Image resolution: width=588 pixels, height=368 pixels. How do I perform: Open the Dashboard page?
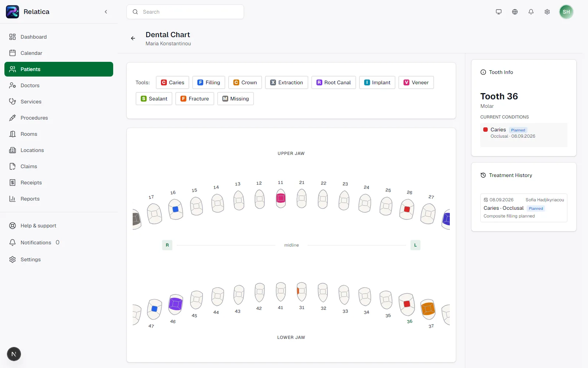(x=59, y=37)
